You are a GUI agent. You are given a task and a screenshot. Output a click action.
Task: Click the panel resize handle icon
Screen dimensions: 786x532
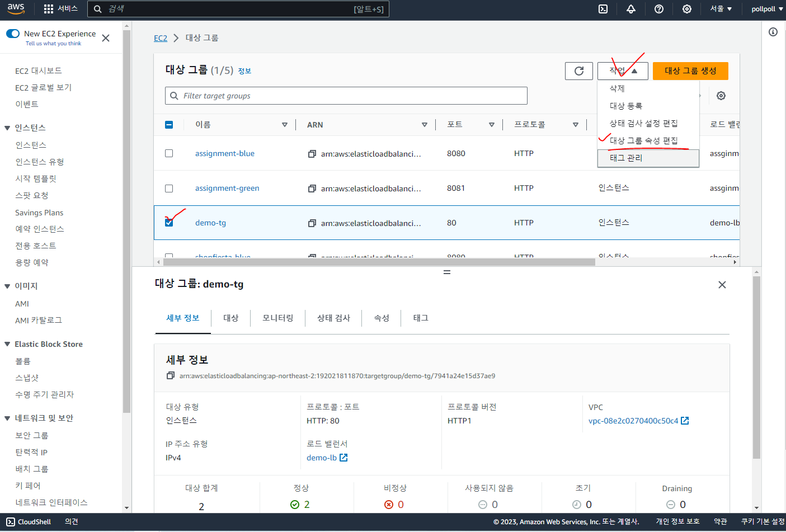[447, 272]
